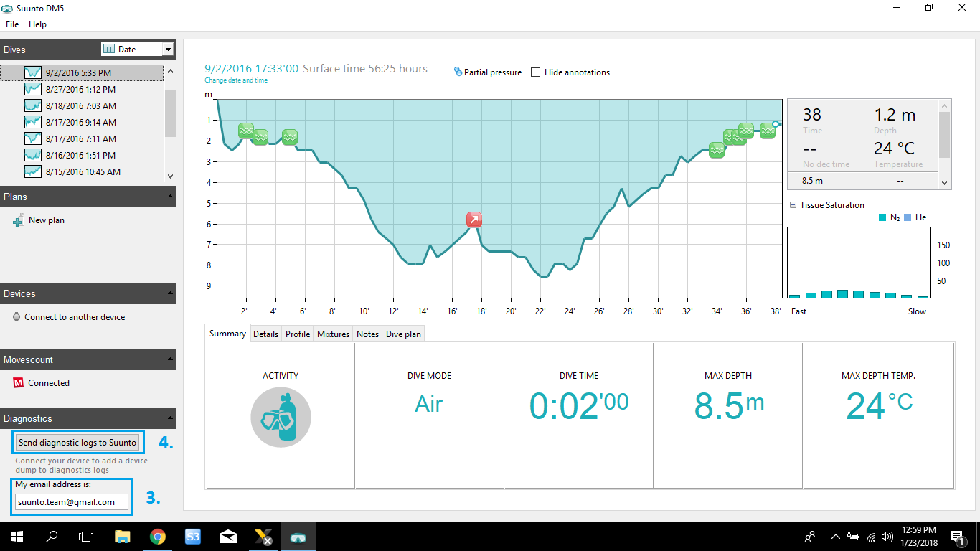Click the battery tray icon
This screenshot has width=980, height=551.
point(853,537)
